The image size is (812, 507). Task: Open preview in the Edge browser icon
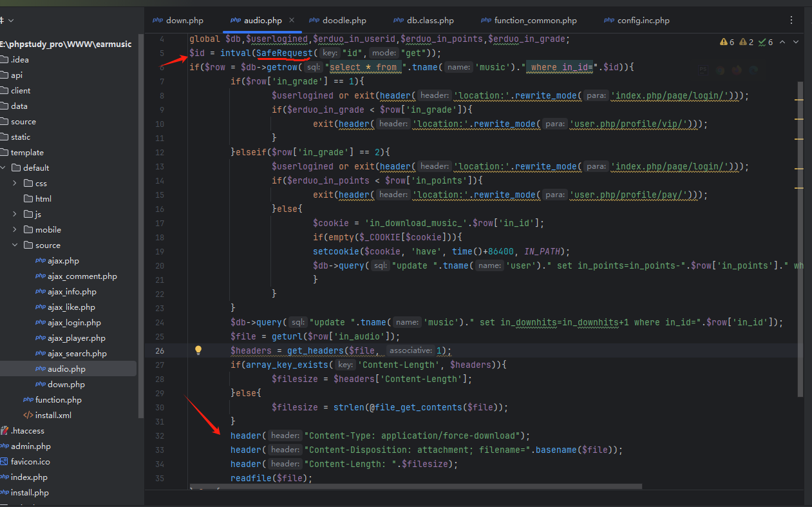pos(753,70)
